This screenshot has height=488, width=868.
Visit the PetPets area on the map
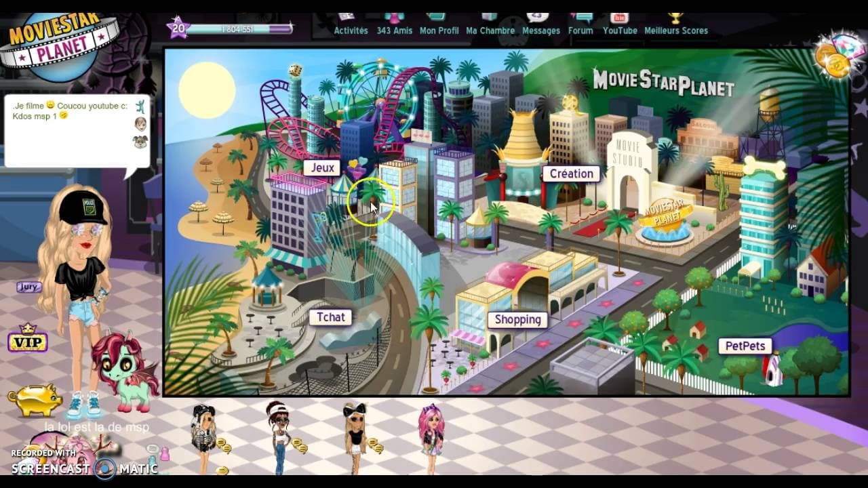point(745,346)
